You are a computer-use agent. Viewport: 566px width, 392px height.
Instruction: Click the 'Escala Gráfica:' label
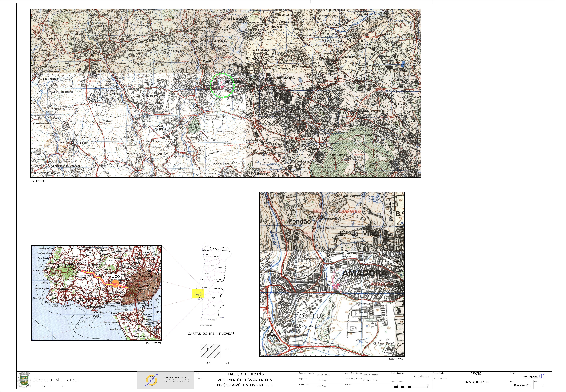pyautogui.click(x=397, y=381)
